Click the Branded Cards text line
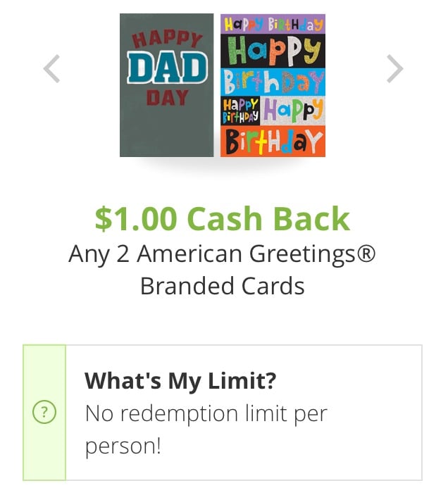 tap(223, 286)
